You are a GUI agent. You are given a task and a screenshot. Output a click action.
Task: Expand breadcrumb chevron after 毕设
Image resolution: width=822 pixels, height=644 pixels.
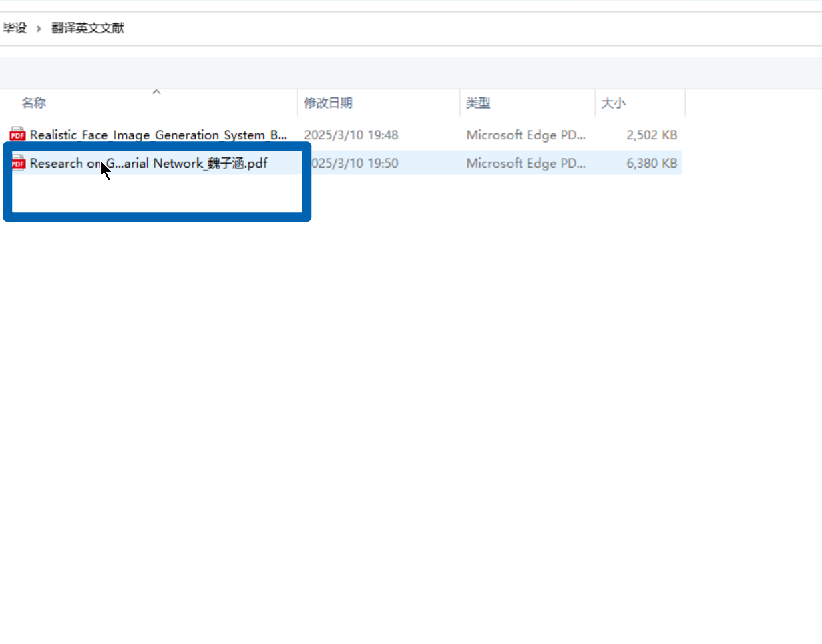coord(39,29)
